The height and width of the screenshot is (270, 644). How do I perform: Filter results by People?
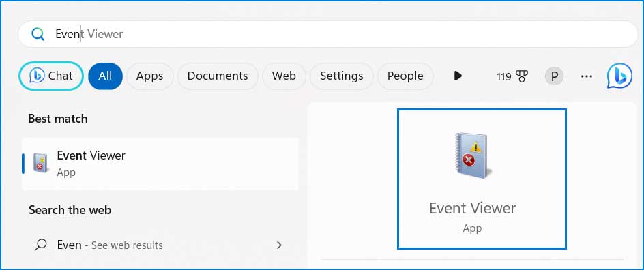[x=405, y=76]
